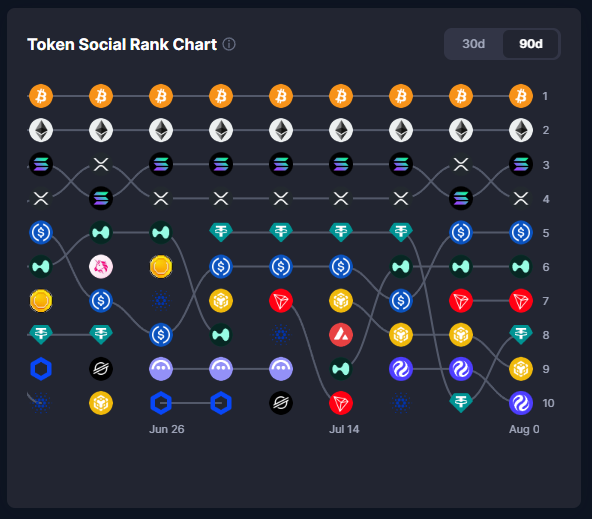This screenshot has width=592, height=519.
Task: Click purple ghost-face icon in Jun 26 column
Action: point(161,368)
